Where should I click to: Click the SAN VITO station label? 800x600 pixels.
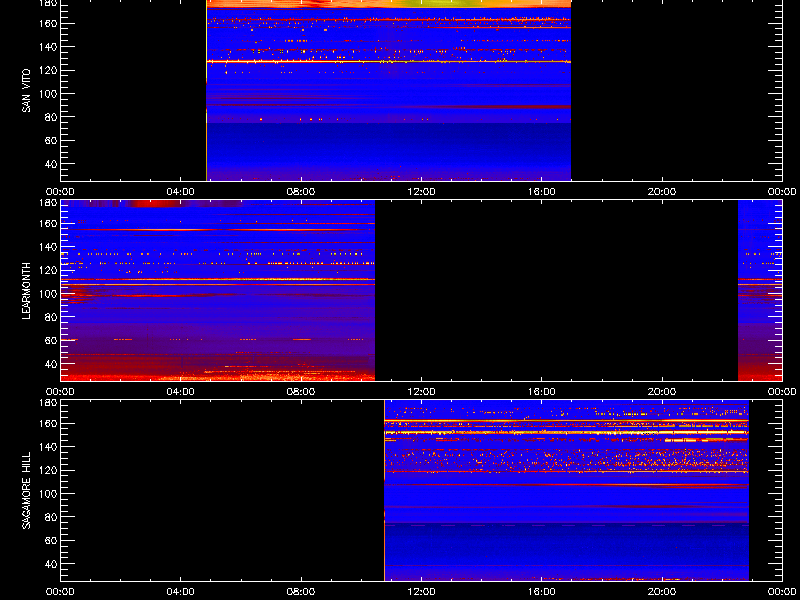[27, 91]
